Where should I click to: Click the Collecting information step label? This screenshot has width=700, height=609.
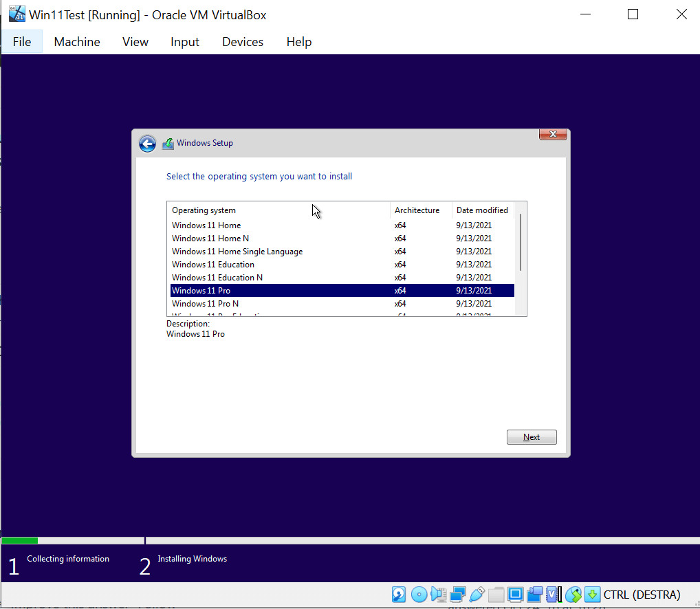click(68, 559)
